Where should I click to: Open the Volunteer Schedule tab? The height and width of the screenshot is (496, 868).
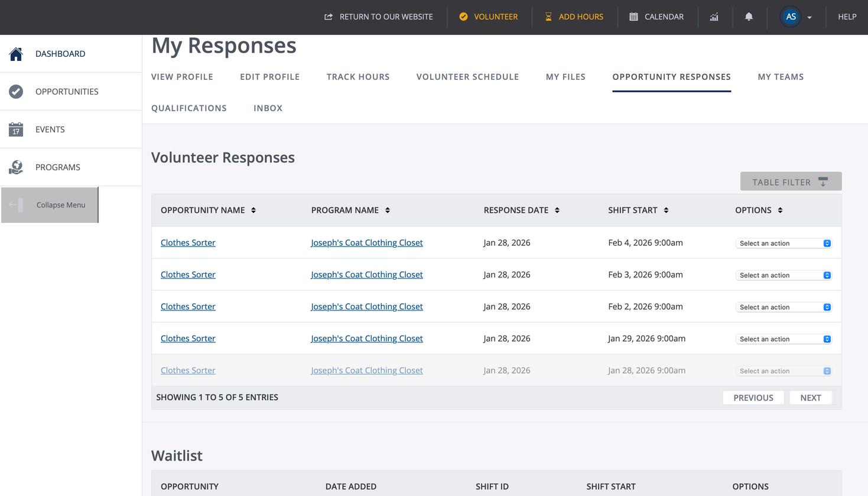coord(467,77)
